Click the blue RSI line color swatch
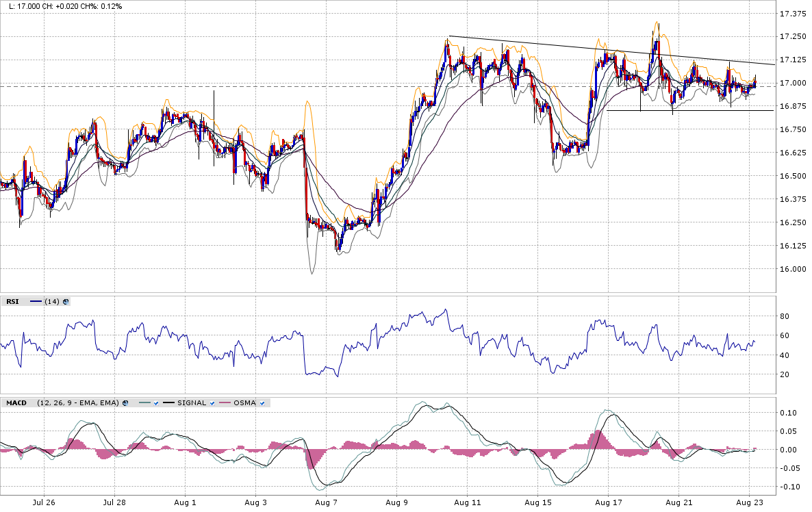 tap(36, 301)
